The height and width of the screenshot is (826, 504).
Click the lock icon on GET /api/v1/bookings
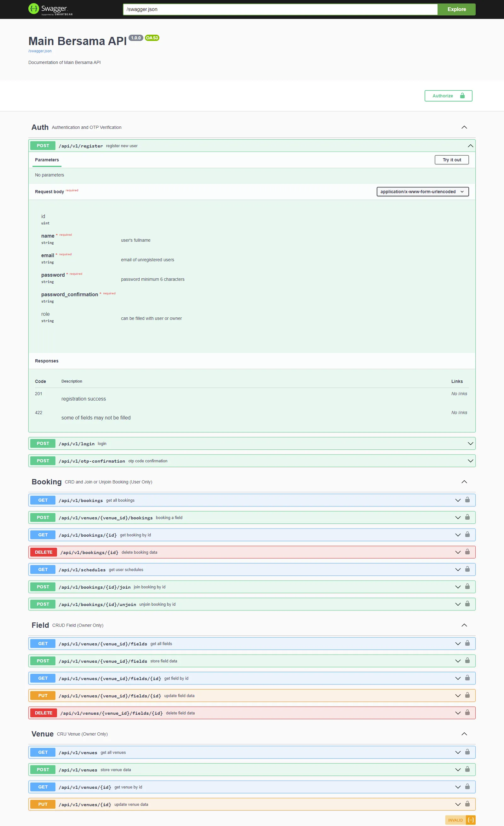point(467,500)
